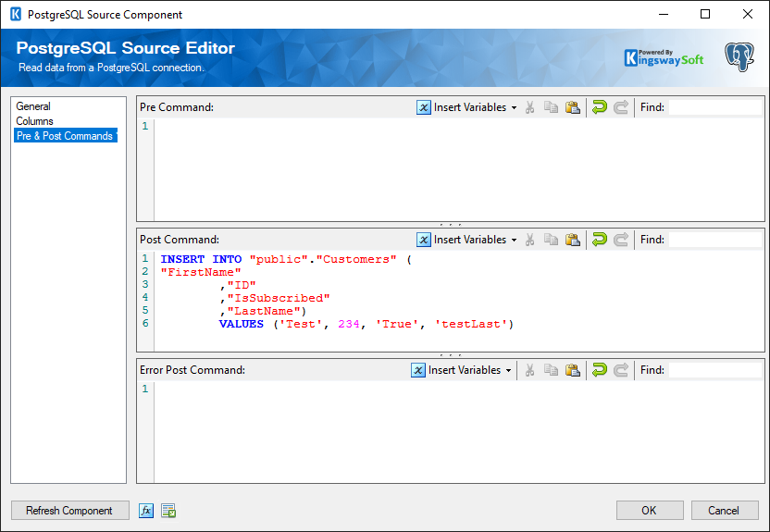The width and height of the screenshot is (770, 532).
Task: Click the Post Command variable icon
Action: coord(423,240)
